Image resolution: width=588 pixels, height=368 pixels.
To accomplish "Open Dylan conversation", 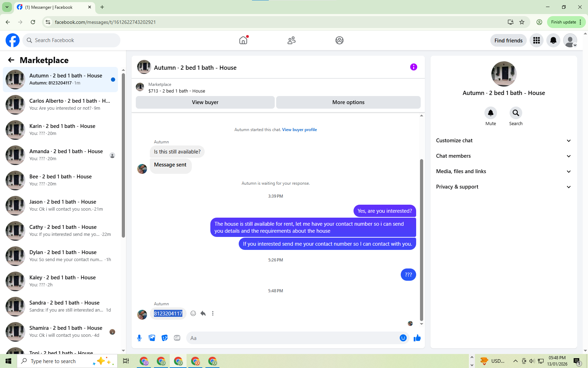I will [60, 256].
